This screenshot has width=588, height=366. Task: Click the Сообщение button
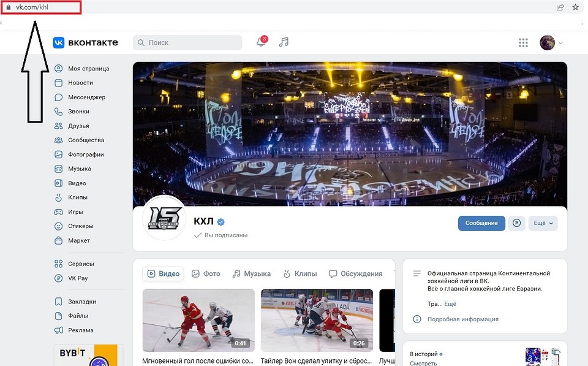coord(481,223)
